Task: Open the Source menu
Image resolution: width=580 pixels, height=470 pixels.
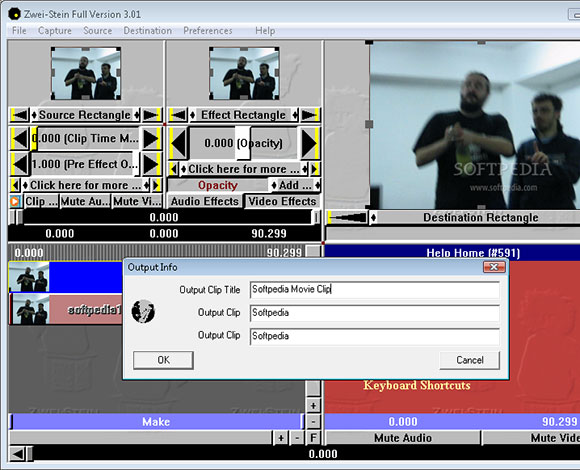Action: tap(97, 31)
